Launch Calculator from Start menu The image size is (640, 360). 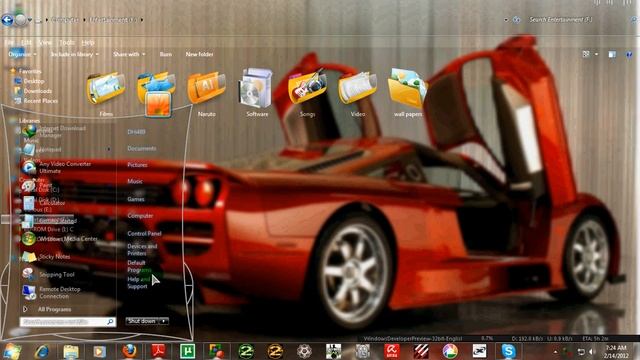45,203
